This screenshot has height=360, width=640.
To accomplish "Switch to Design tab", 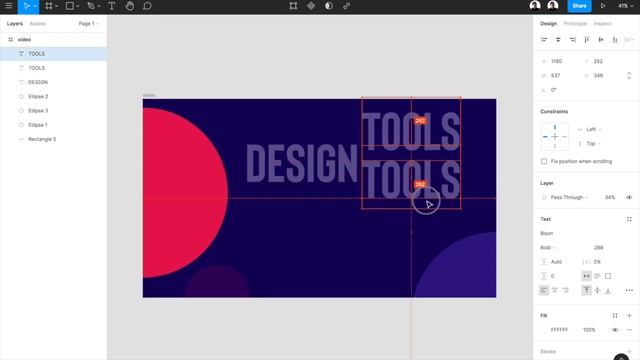I will click(x=548, y=24).
